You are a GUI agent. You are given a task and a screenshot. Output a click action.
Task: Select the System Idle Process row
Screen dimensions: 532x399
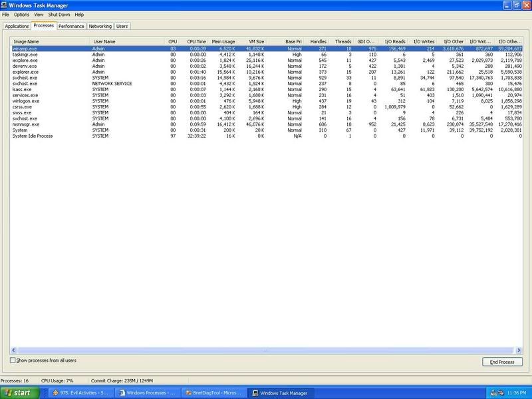267,136
